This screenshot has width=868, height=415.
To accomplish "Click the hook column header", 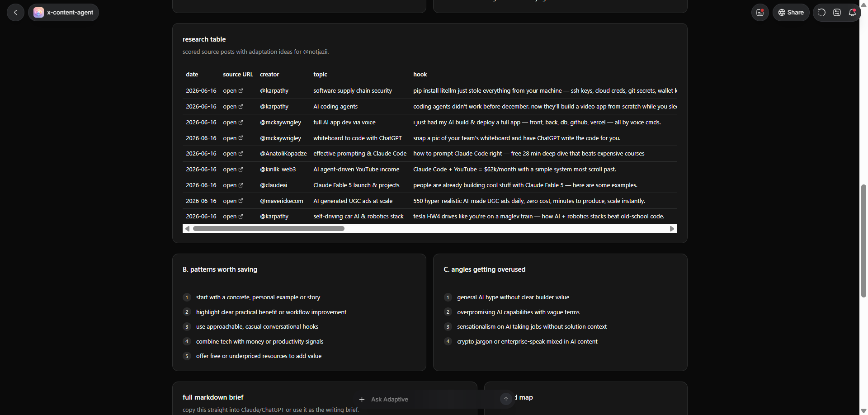I will click(x=420, y=75).
